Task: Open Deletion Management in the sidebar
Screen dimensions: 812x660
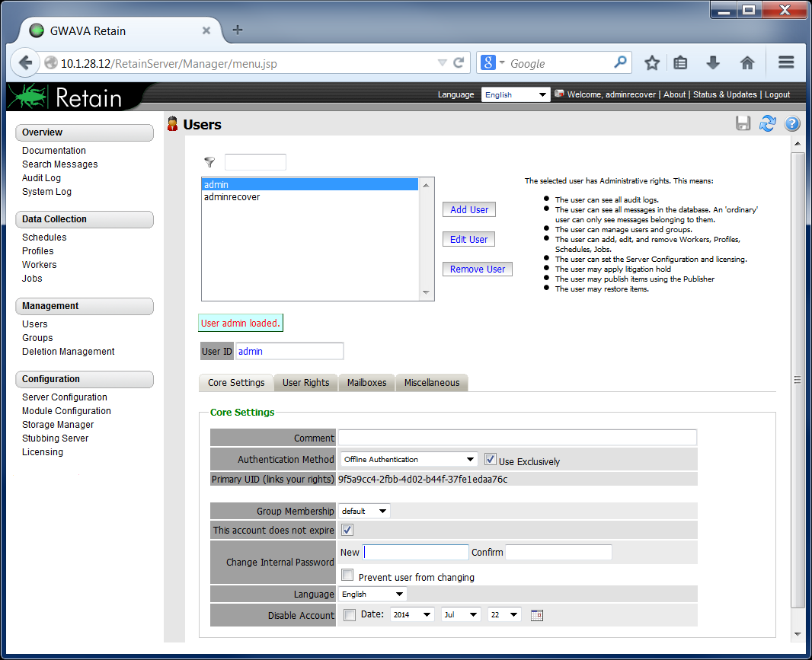Action: [x=69, y=352]
